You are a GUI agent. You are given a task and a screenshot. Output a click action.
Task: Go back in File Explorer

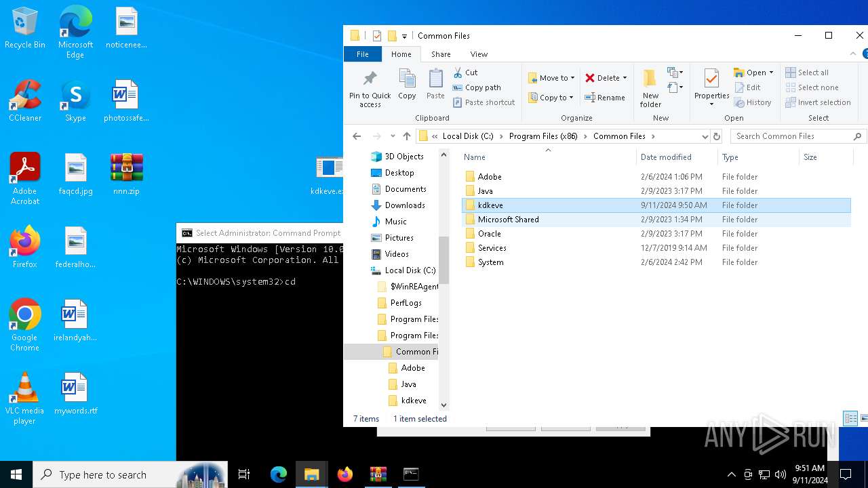[x=357, y=136]
